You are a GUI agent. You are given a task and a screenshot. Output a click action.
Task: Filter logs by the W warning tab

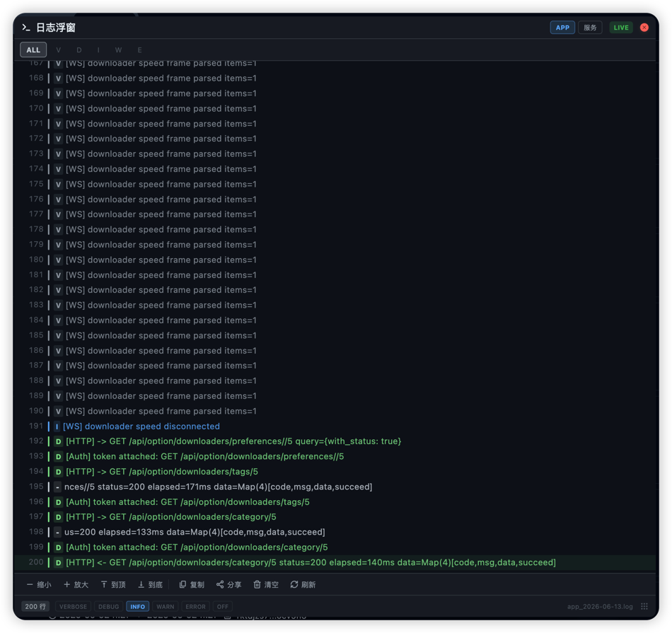click(118, 50)
